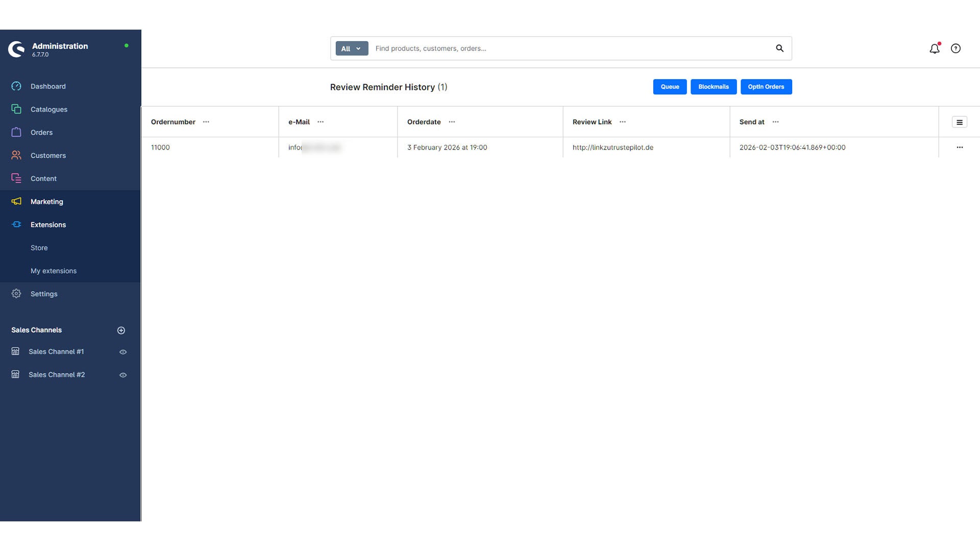Open the Dashboard icon in sidebar

point(16,86)
